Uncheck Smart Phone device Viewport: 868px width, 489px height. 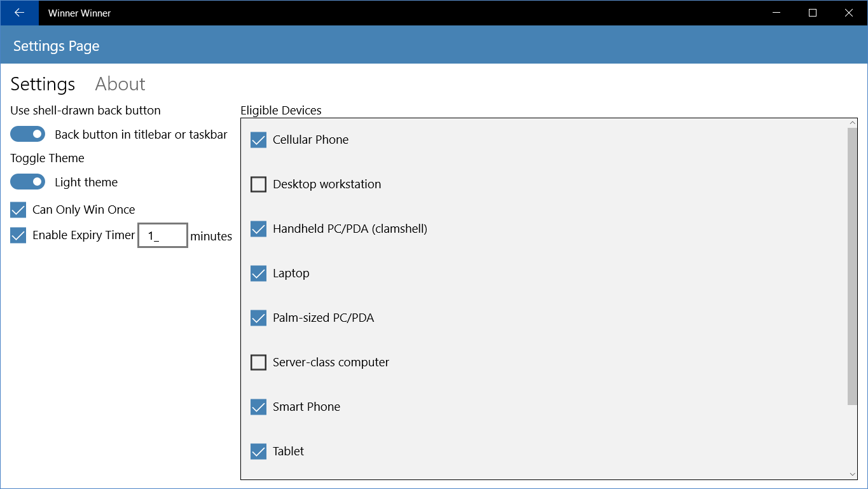258,407
